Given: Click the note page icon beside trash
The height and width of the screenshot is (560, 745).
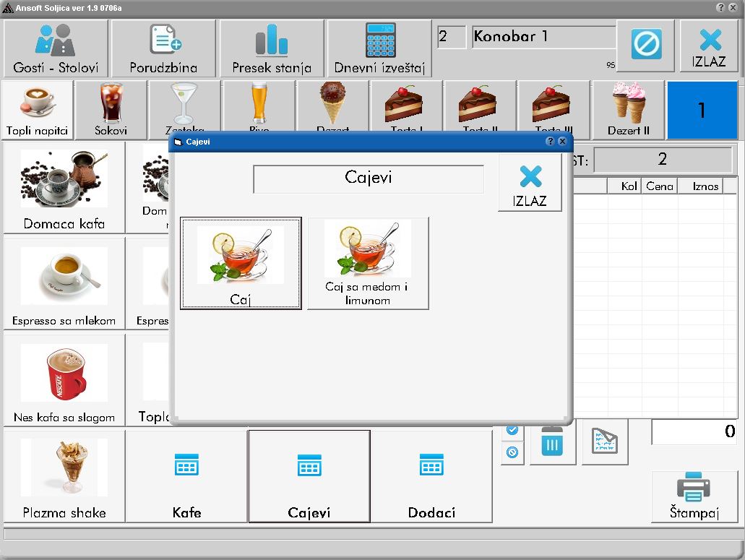Looking at the screenshot, I should pyautogui.click(x=605, y=441).
